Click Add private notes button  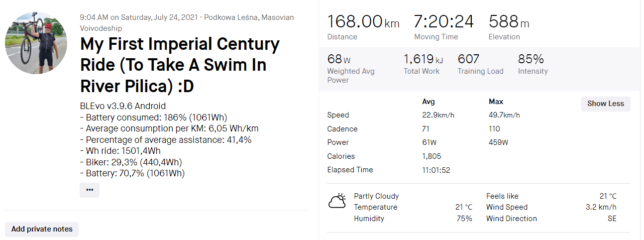42,229
